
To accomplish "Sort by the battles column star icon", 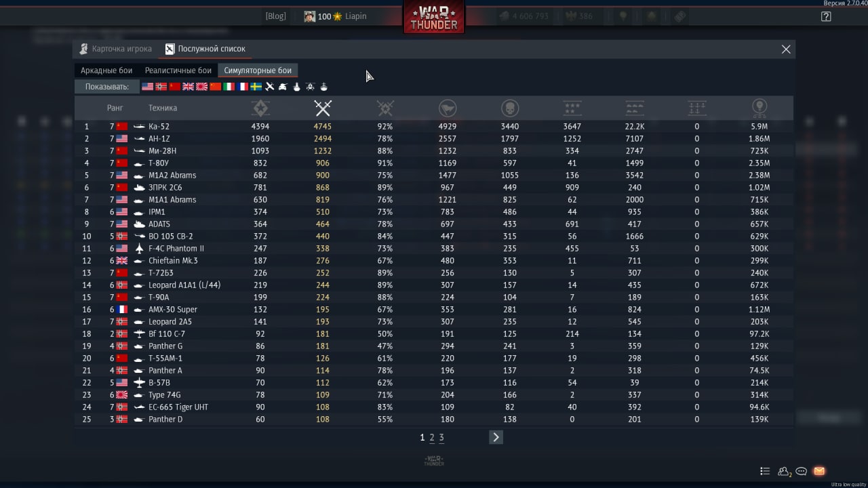I will click(x=260, y=108).
